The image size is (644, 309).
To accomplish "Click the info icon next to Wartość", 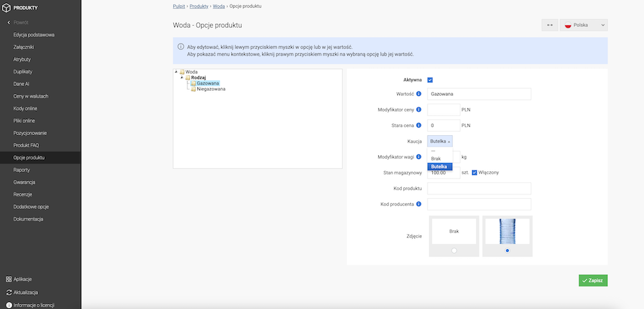I will click(x=419, y=94).
